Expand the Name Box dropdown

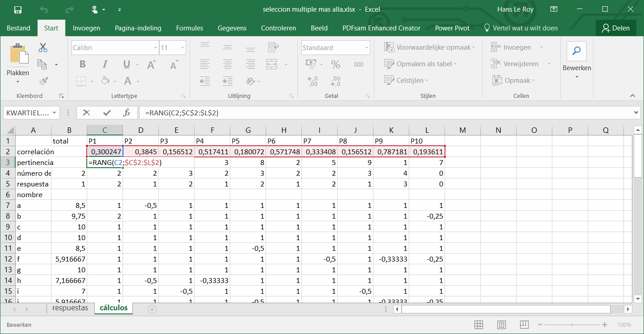coord(55,113)
